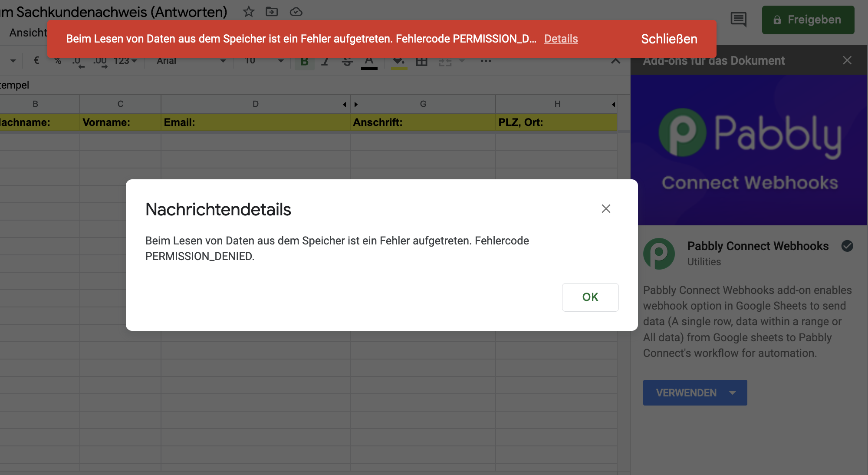The height and width of the screenshot is (475, 868).
Task: Select the Anschrift: header cell
Action: point(423,122)
